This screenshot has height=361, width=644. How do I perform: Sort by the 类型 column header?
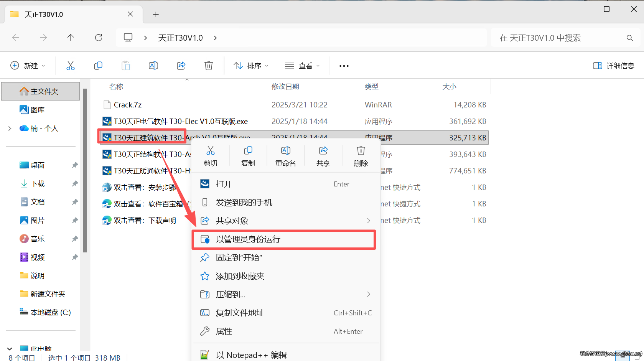pos(372,87)
